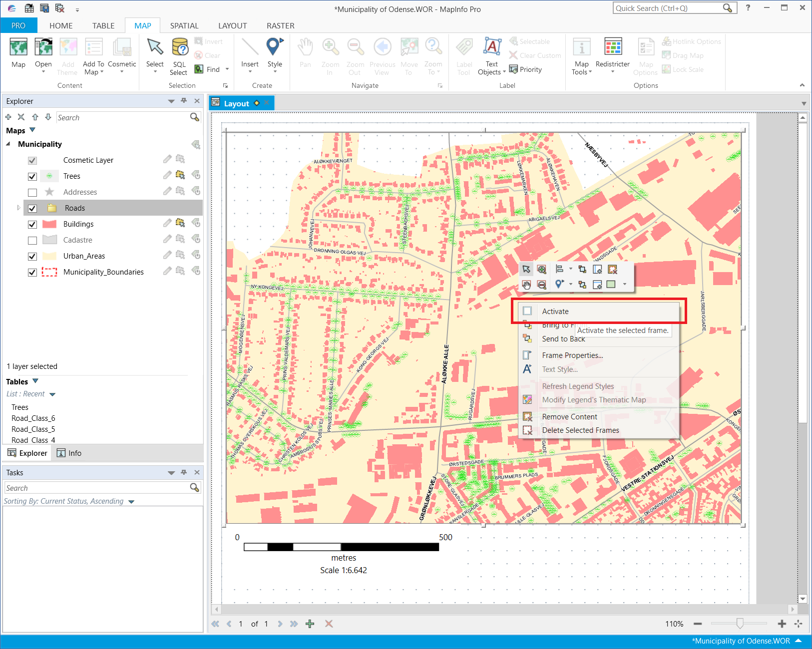The width and height of the screenshot is (812, 649).
Task: Toggle the Cadastre layer visibility
Action: [x=32, y=240]
